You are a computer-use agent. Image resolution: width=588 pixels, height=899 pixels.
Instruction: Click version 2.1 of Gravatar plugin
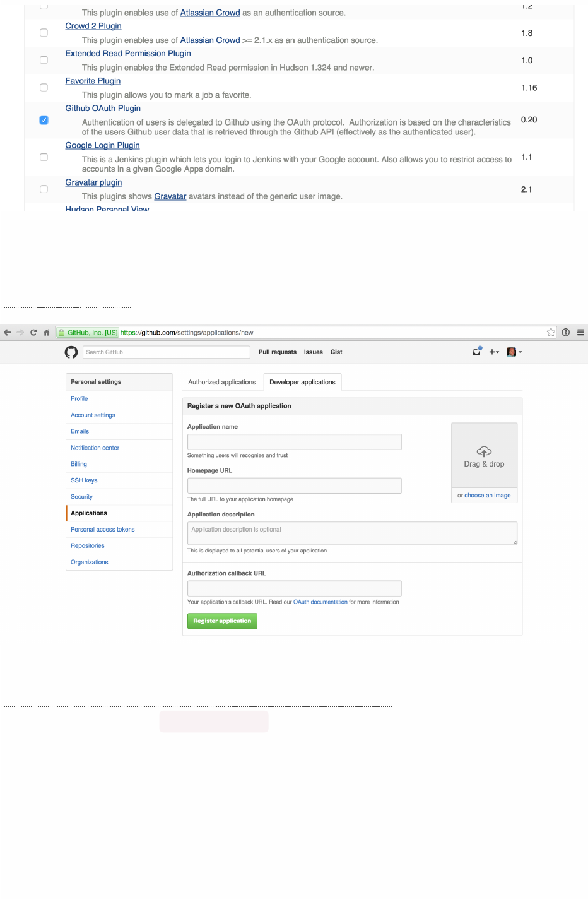[527, 189]
